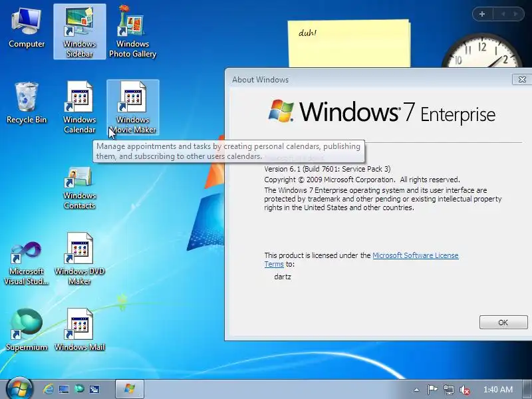
Task: Select the Windows Contacts shortcut
Action: pos(79,188)
